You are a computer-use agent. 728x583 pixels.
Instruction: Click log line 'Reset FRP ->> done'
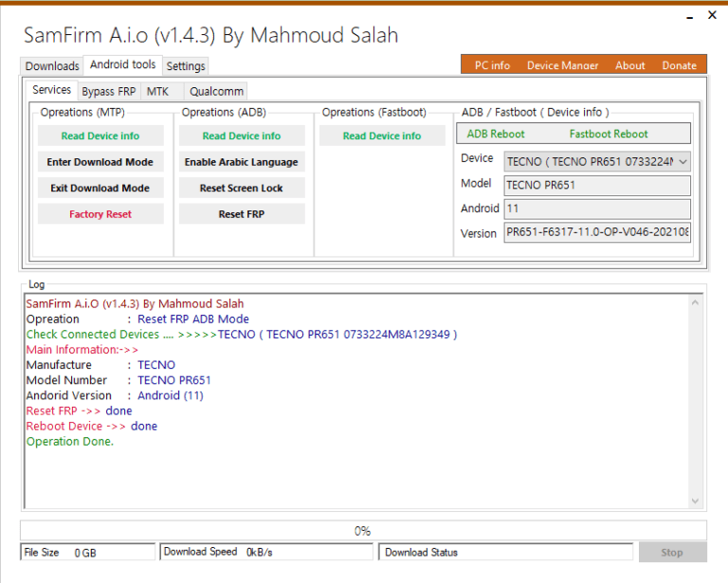click(79, 410)
